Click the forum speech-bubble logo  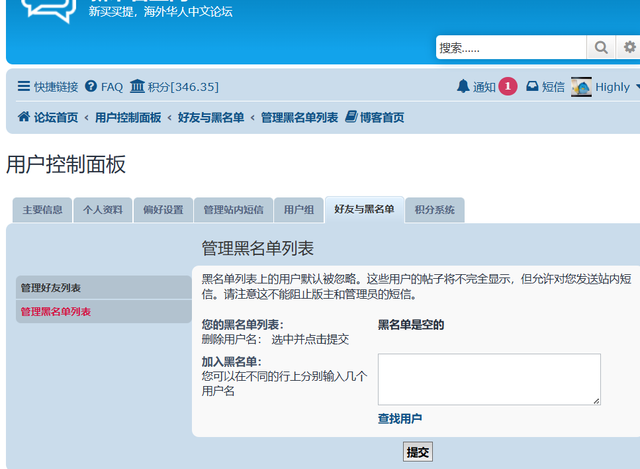(x=48, y=10)
